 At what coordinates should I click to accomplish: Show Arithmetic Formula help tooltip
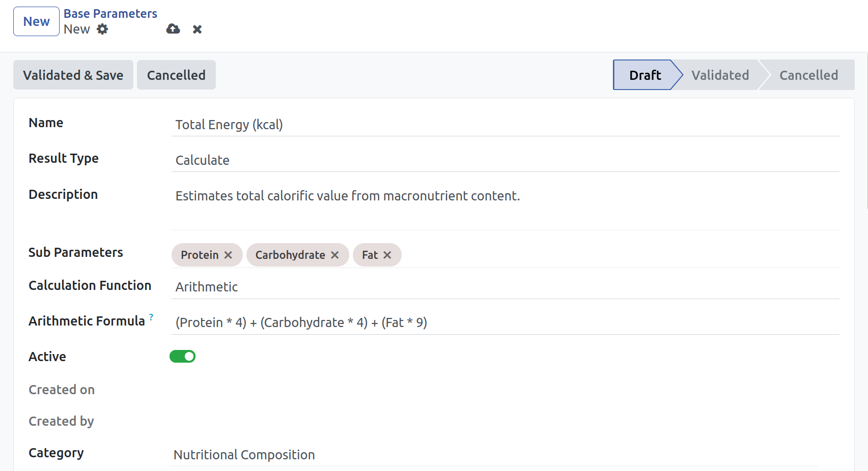[151, 316]
